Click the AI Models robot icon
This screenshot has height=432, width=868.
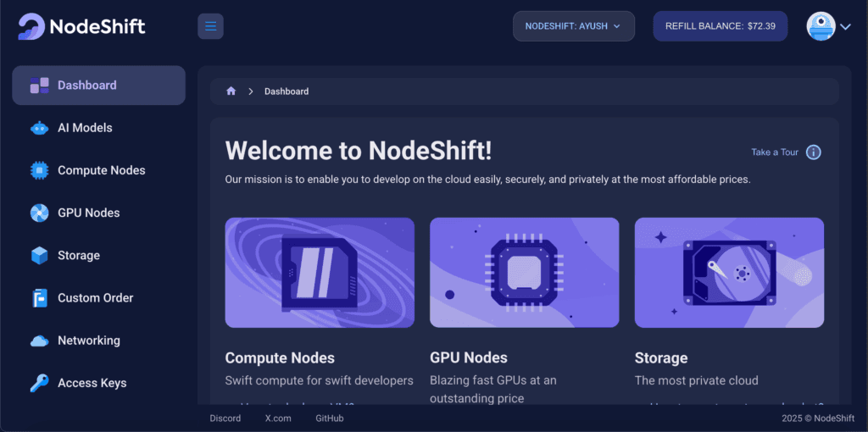pyautogui.click(x=39, y=128)
